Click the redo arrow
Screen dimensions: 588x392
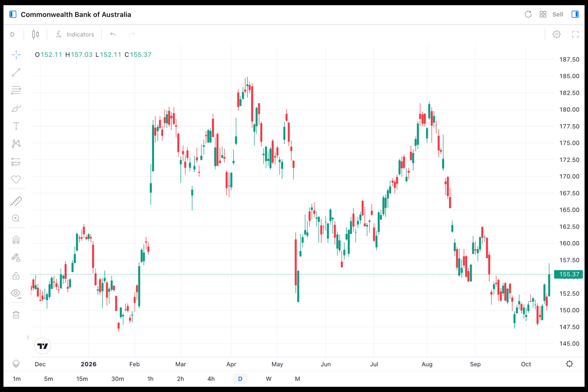(x=132, y=34)
